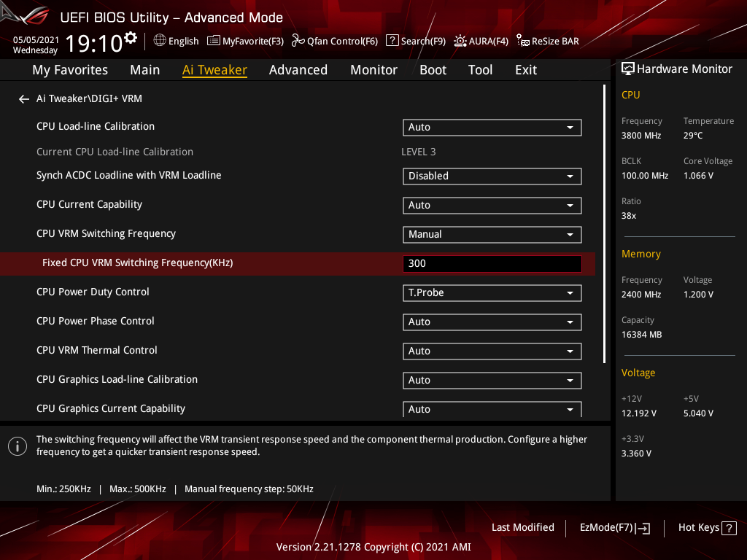Click the settings list scrollbar
Viewport: 747px width, 560px height.
(x=604, y=224)
